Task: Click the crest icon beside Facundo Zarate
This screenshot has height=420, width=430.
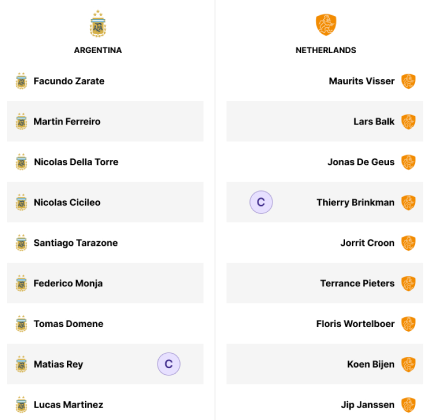Action: point(21,81)
